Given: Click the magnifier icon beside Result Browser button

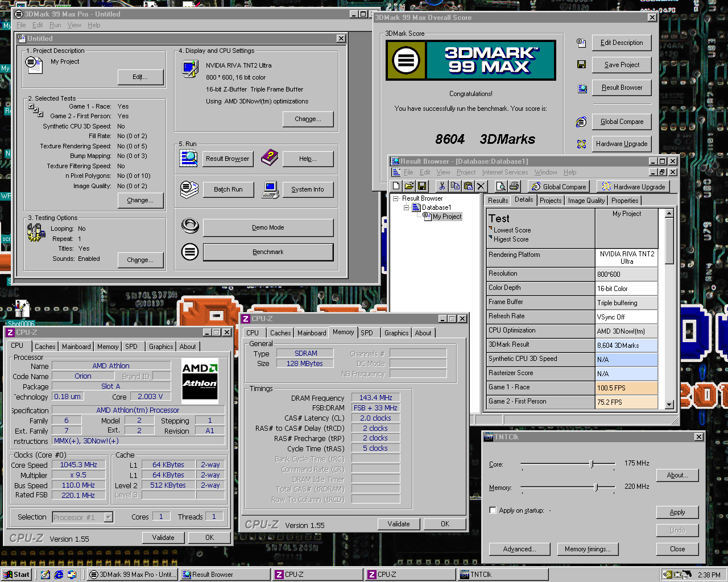Looking at the screenshot, I should pos(189,159).
